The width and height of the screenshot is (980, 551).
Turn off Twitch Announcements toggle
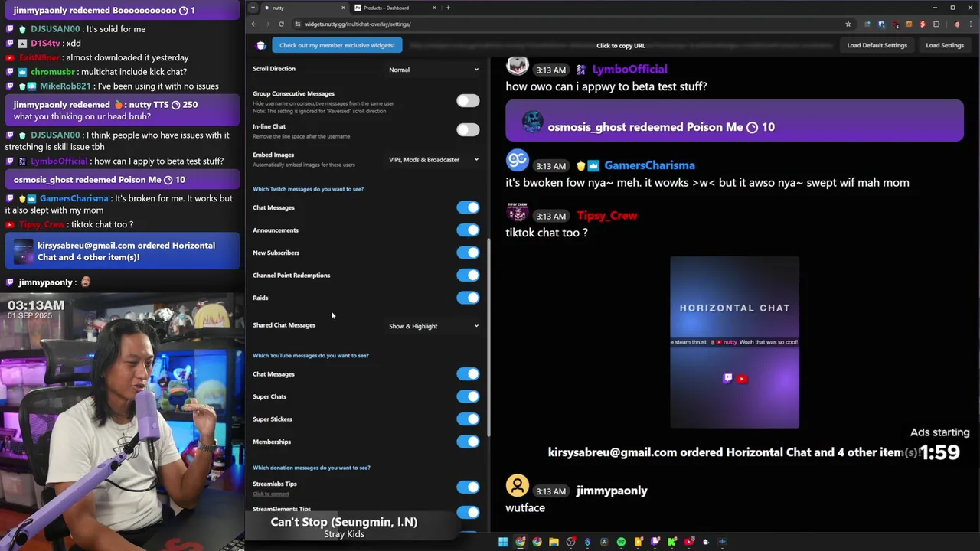coord(468,230)
